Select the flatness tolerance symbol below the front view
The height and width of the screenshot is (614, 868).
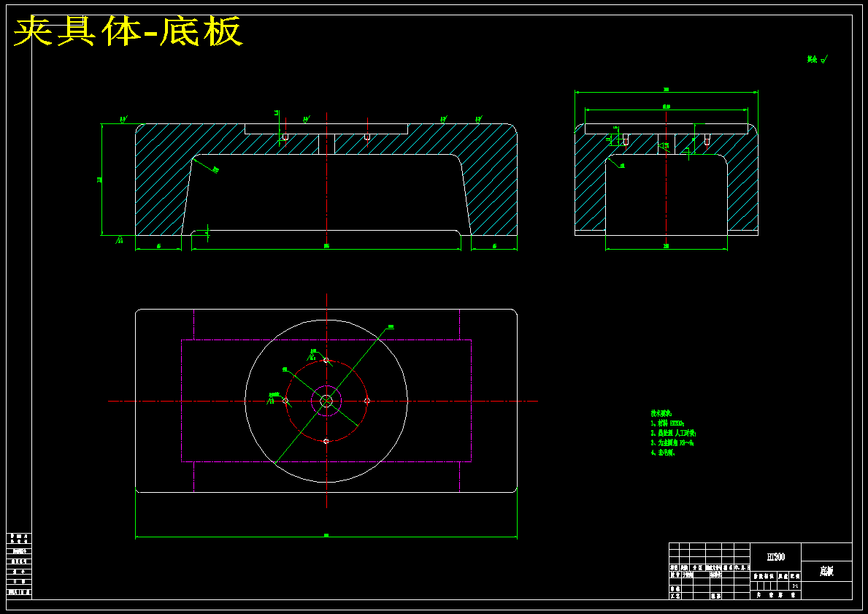pos(120,239)
